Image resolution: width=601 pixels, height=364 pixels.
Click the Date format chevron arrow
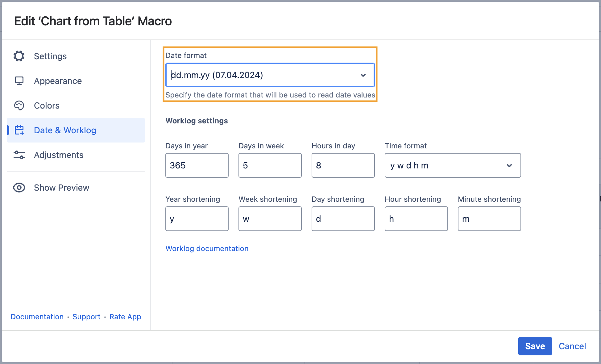pos(363,75)
